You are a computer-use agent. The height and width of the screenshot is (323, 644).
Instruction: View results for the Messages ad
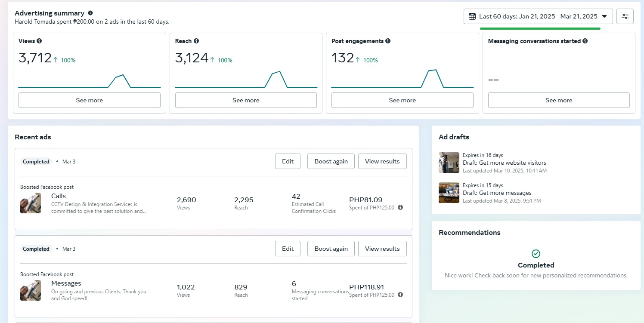click(x=382, y=249)
